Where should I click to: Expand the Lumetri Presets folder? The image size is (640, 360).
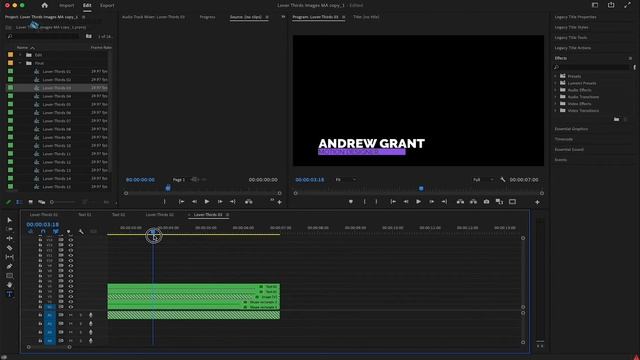(556, 83)
